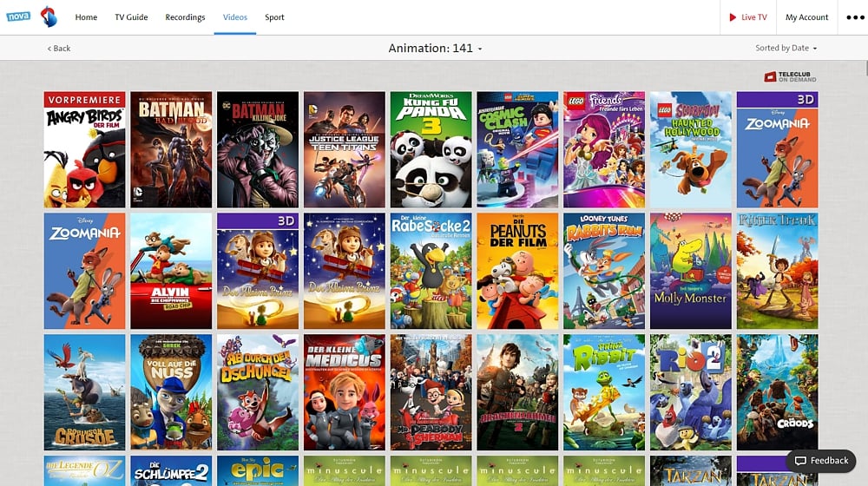Viewport: 868px width, 486px height.
Task: Open the Angry Birds Der Film poster
Action: pyautogui.click(x=85, y=149)
